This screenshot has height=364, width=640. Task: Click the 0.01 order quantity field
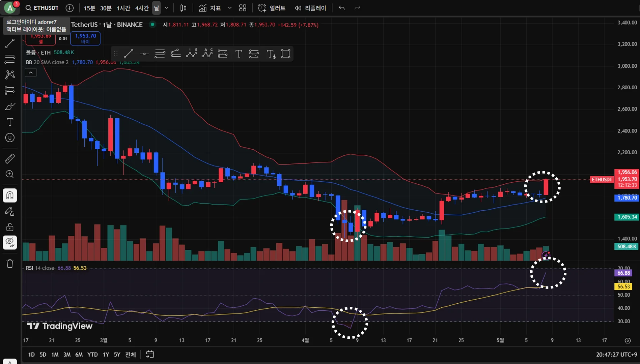[63, 39]
